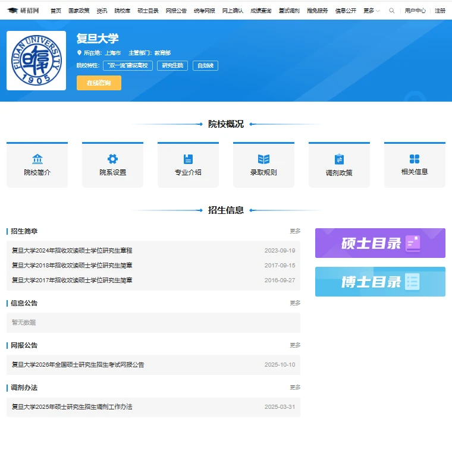The image size is (452, 476).
Task: Click the 自划线 tag
Action: click(x=205, y=65)
